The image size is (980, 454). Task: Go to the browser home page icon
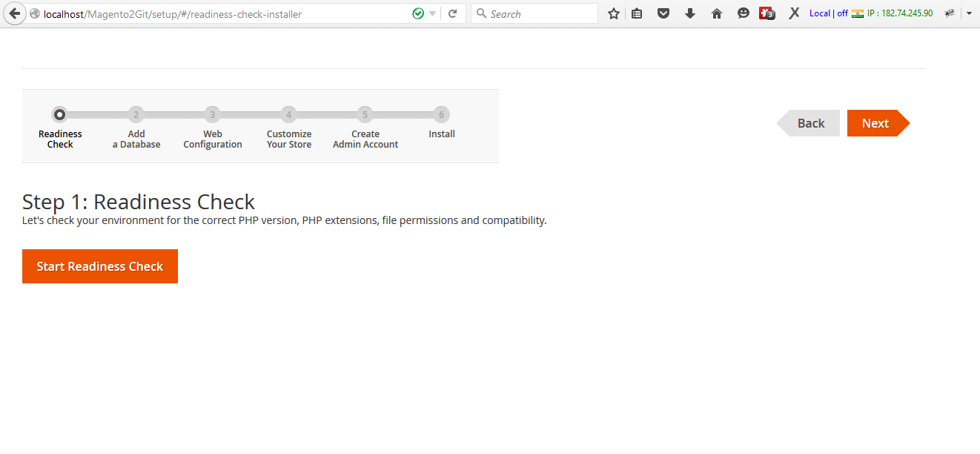[716, 13]
